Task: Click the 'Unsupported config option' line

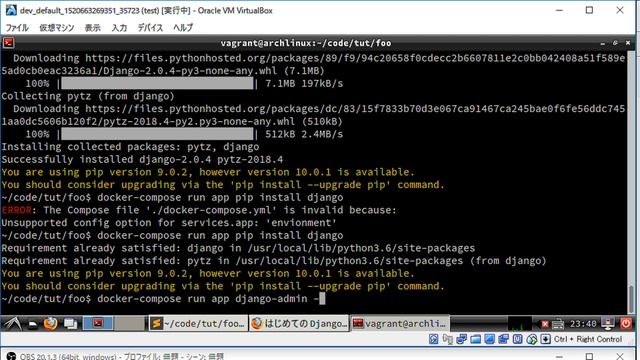Action: coord(169,223)
